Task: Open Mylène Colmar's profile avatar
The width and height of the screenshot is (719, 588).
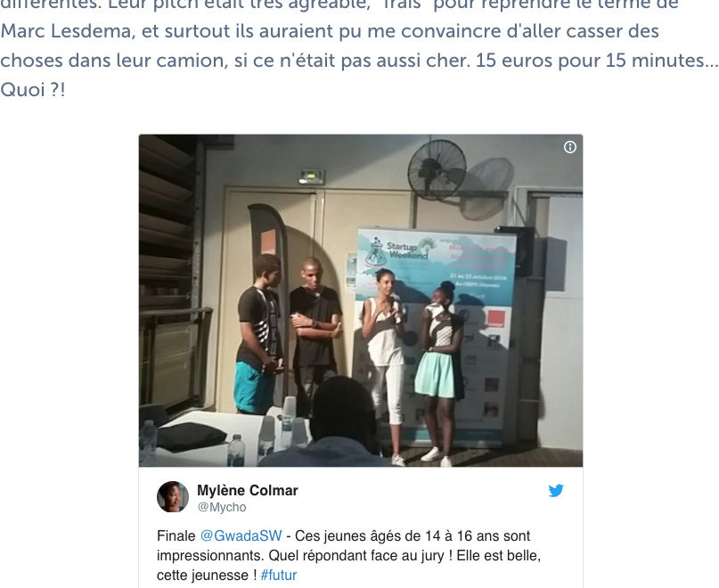Action: tap(173, 497)
